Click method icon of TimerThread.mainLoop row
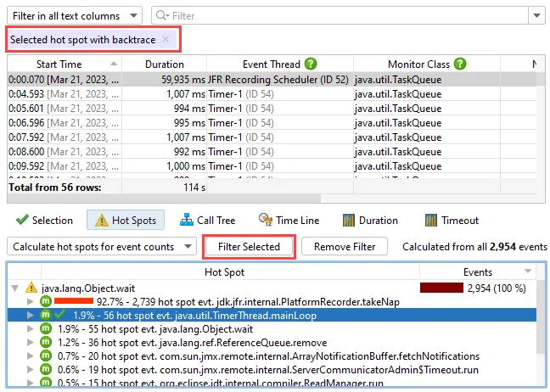 point(46,315)
